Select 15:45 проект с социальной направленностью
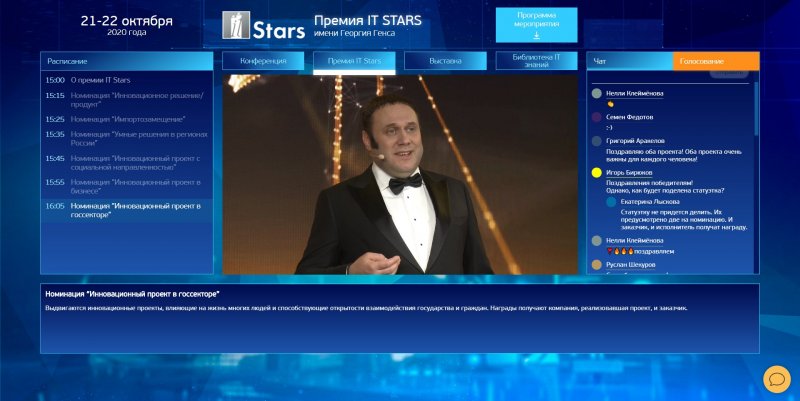800x401 pixels. (127, 162)
